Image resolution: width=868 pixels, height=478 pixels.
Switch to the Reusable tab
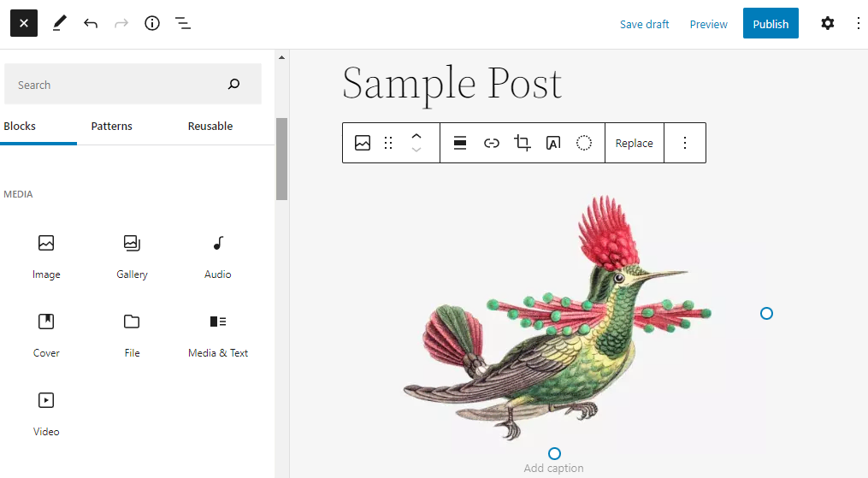(210, 126)
